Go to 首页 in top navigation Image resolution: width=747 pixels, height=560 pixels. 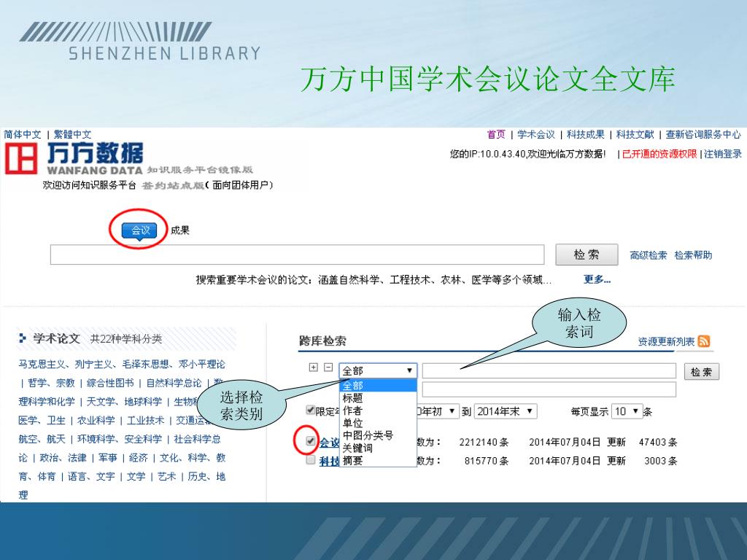[496, 135]
